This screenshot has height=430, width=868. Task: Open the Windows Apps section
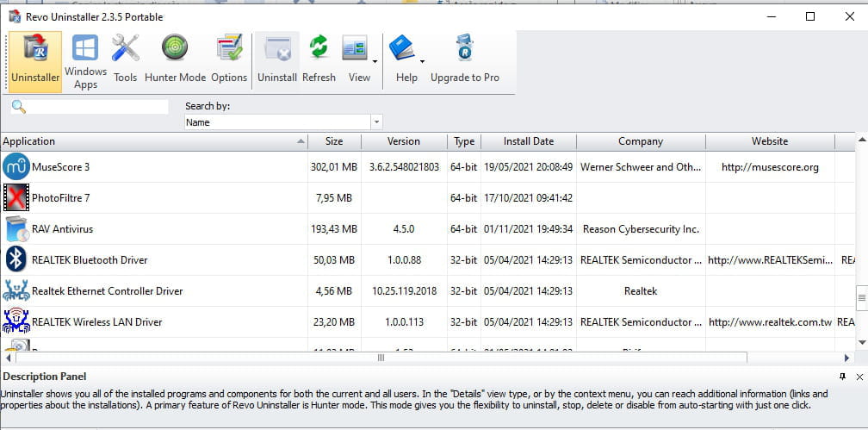point(85,62)
